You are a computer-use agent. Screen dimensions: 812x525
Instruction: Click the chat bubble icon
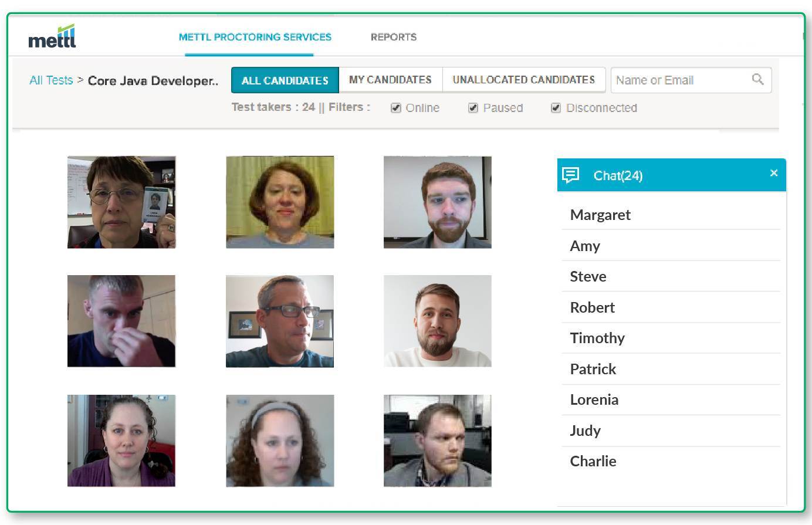pos(571,175)
